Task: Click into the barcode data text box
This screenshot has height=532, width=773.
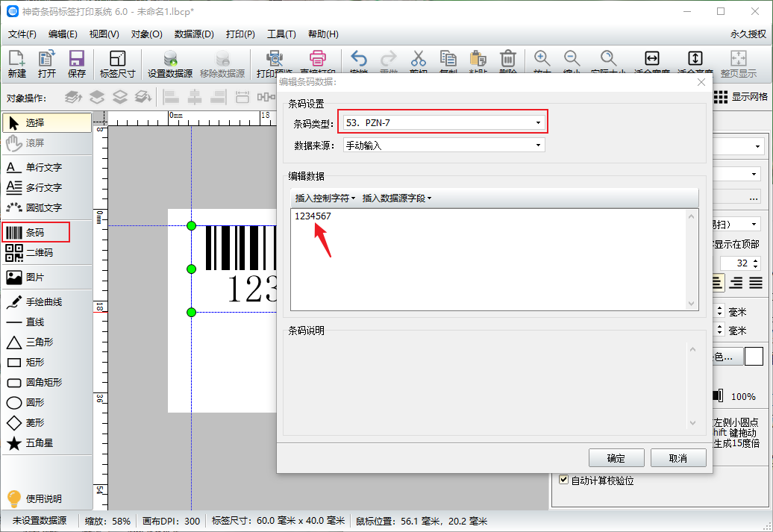Action: [x=489, y=260]
